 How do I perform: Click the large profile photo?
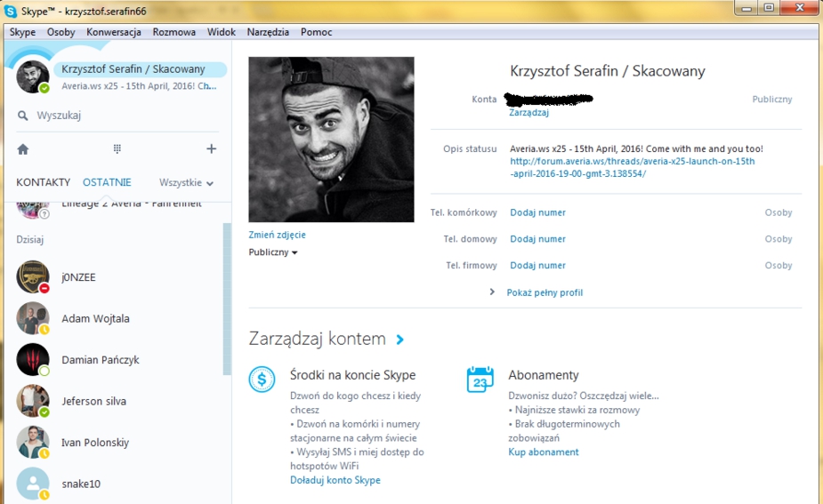(331, 140)
